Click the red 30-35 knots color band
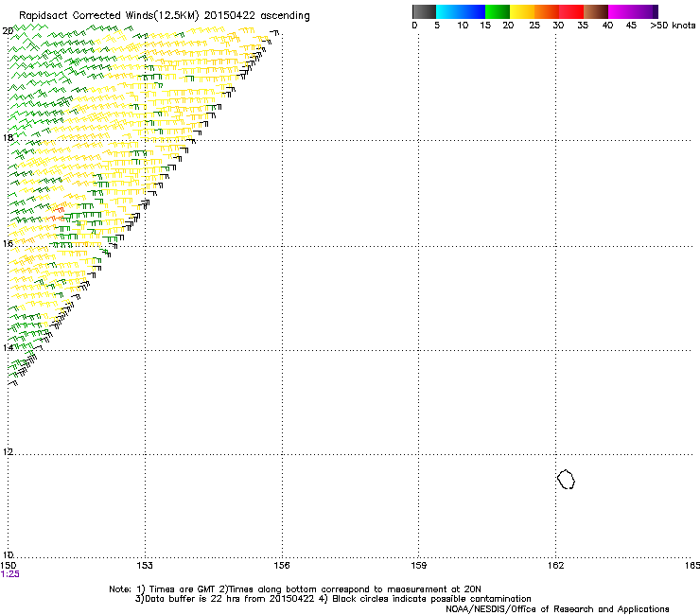The height and width of the screenshot is (615, 700). point(571,11)
